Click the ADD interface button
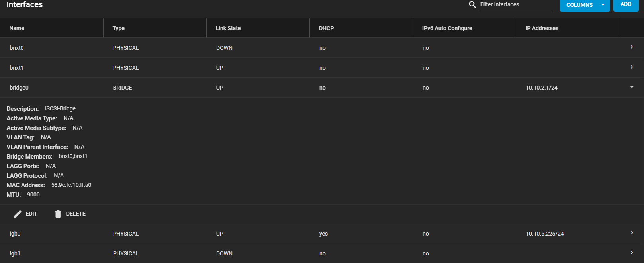The image size is (644, 263). coord(626,4)
